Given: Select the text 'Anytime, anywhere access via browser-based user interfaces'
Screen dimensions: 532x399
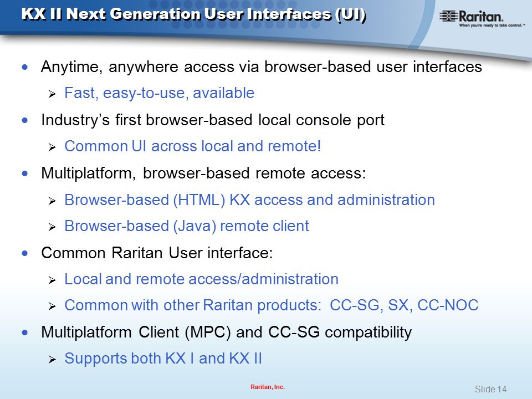Looking at the screenshot, I should [x=261, y=66].
